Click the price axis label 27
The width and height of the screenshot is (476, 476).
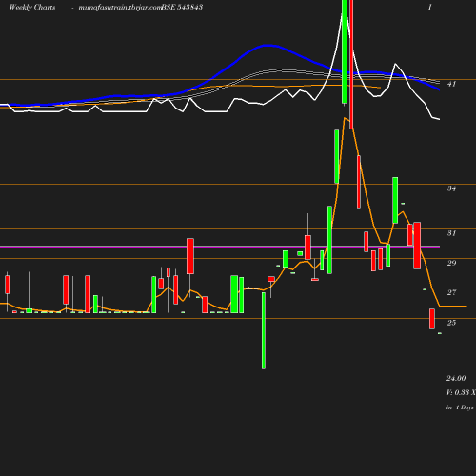click(x=451, y=292)
